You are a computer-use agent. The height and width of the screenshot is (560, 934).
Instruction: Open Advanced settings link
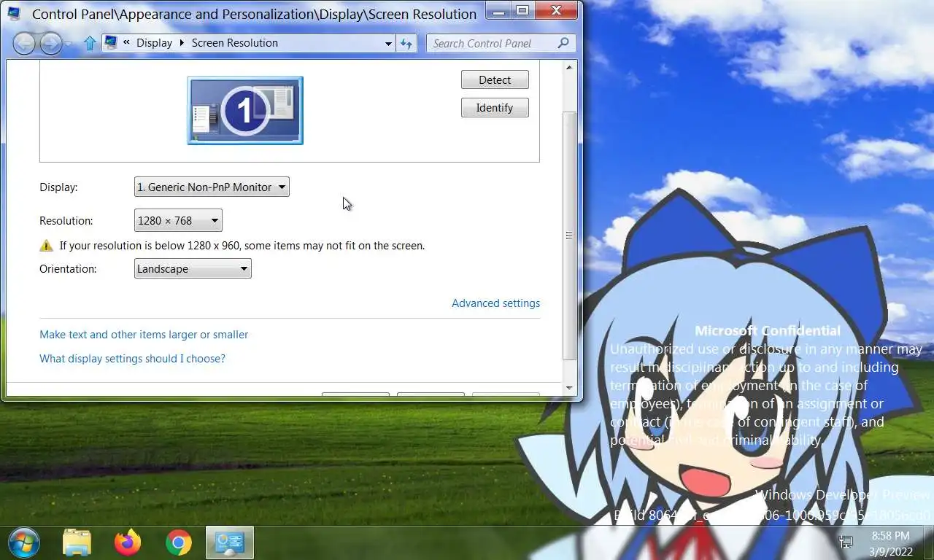pos(495,303)
